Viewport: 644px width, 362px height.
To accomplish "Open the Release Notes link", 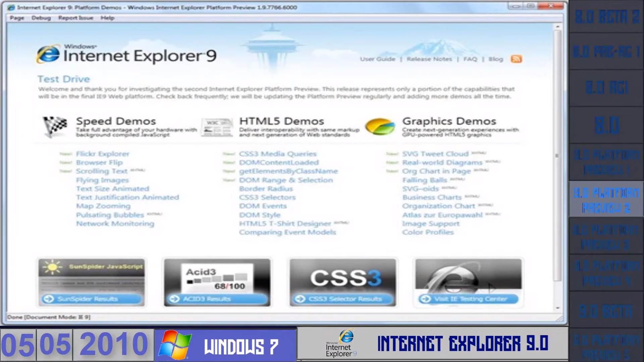I will tap(429, 59).
